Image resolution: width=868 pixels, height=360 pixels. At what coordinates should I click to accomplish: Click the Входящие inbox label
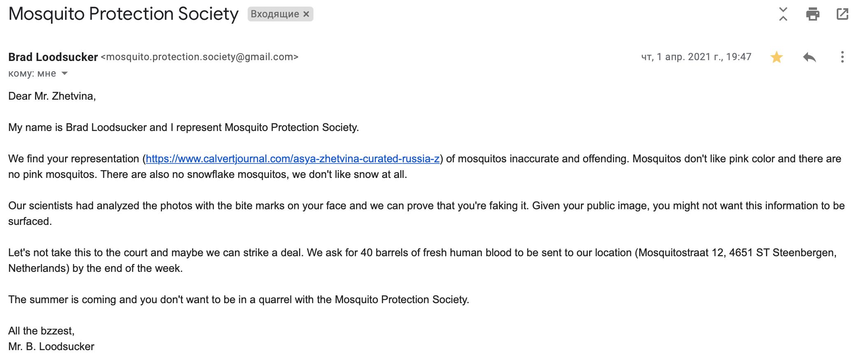pyautogui.click(x=275, y=14)
